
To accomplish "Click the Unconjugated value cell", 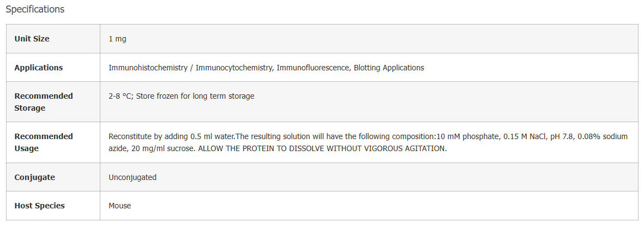I will click(133, 177).
